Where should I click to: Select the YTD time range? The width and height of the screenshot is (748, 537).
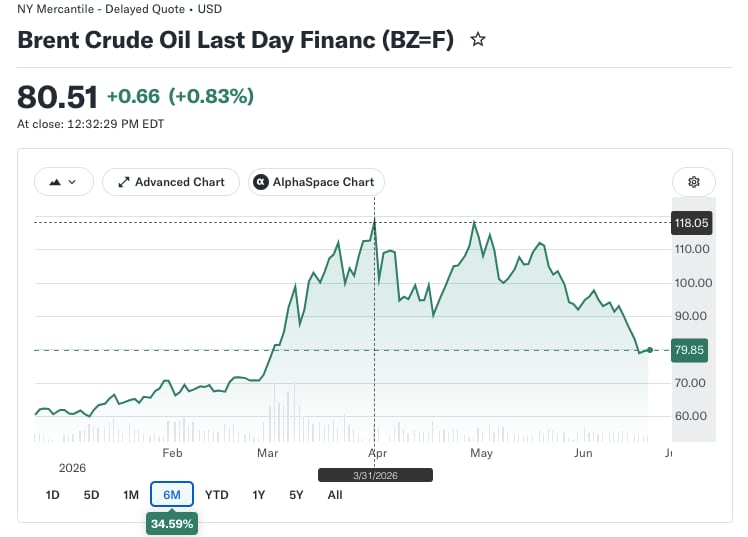coord(217,495)
